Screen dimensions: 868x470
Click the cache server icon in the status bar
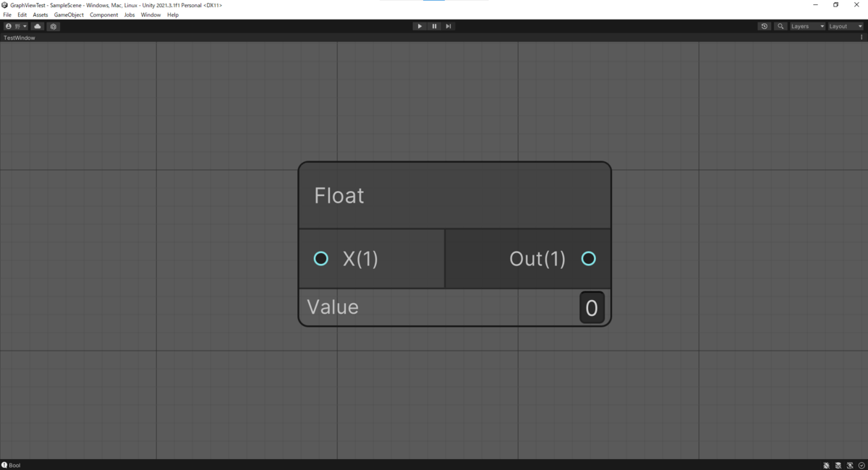(x=838, y=465)
